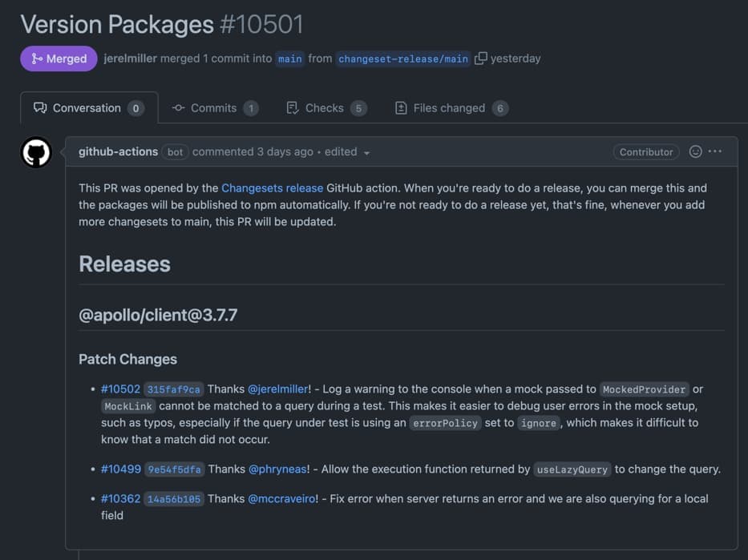This screenshot has height=560, width=748.
Task: Click the Contributor badge label
Action: click(646, 152)
